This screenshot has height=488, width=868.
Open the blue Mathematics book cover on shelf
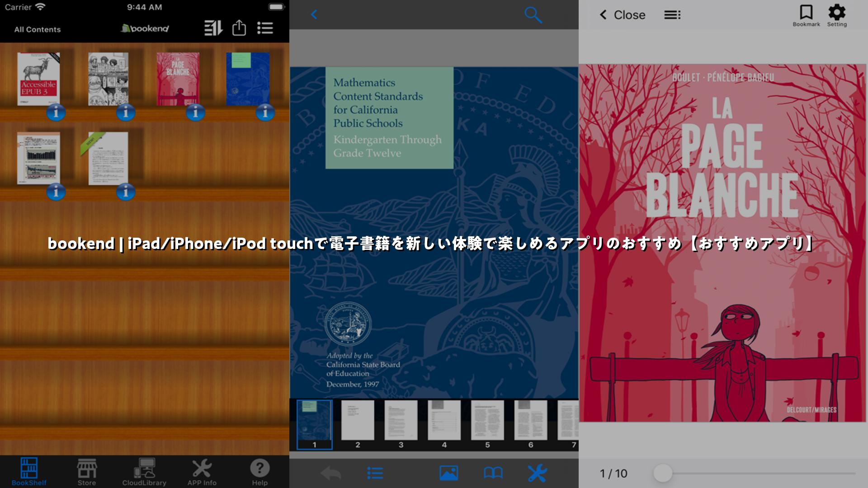tap(248, 79)
